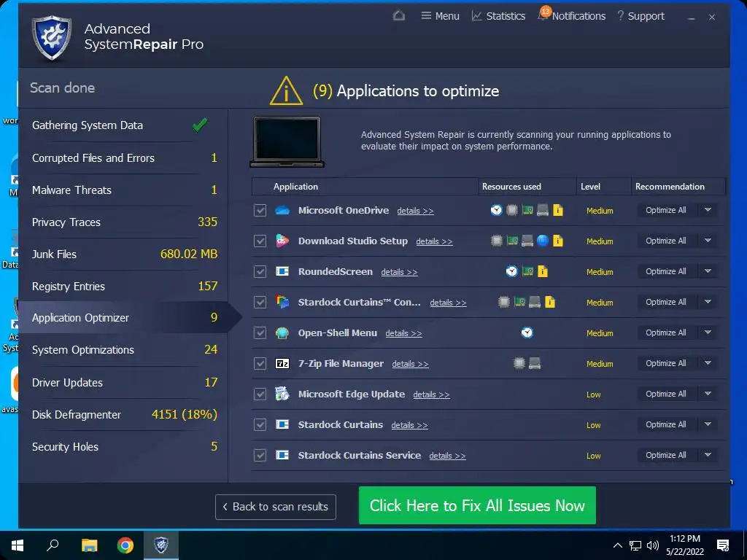Expand the 7-Zip File Manager recommendation dropdown arrow
Viewport: 747px width, 560px height.
708,363
